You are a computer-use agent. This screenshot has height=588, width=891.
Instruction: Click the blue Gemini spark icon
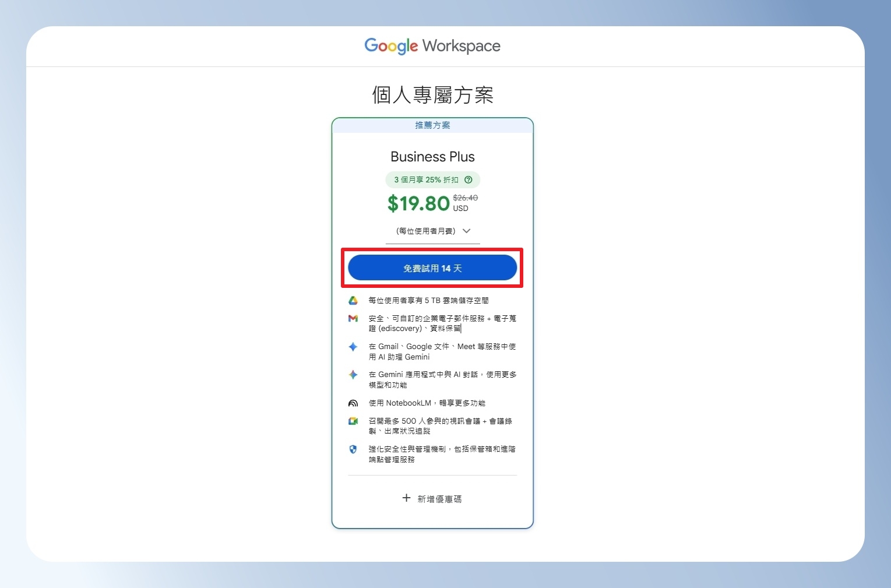coord(353,347)
